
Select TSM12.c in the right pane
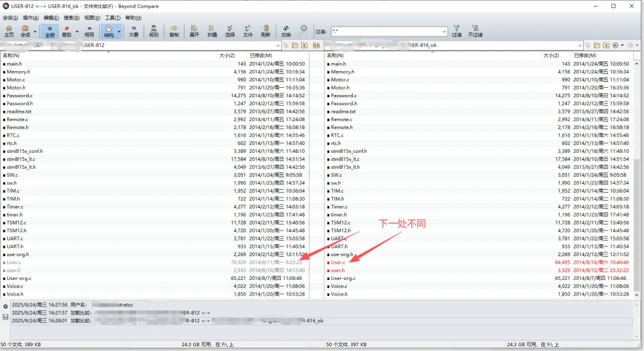pos(340,223)
